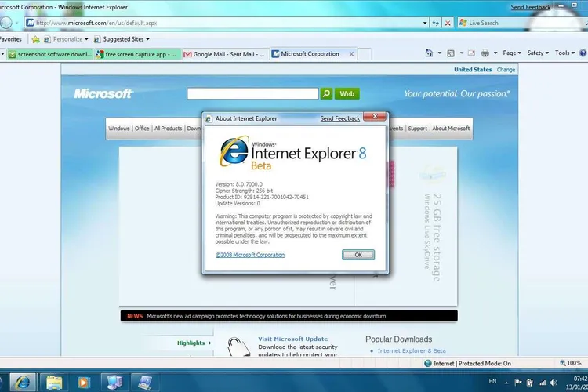Open the Home button dropdown arrow
The height and width of the screenshot is (392, 588).
(x=440, y=53)
